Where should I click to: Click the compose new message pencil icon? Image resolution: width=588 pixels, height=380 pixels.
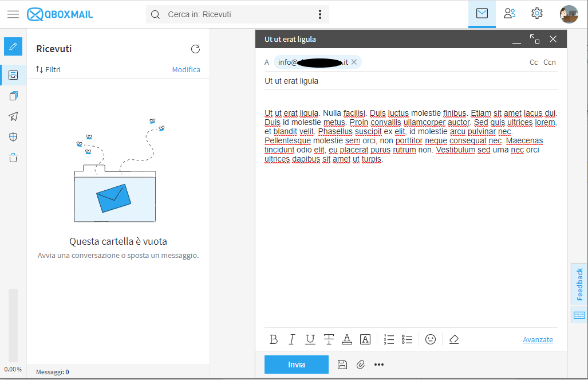point(13,46)
